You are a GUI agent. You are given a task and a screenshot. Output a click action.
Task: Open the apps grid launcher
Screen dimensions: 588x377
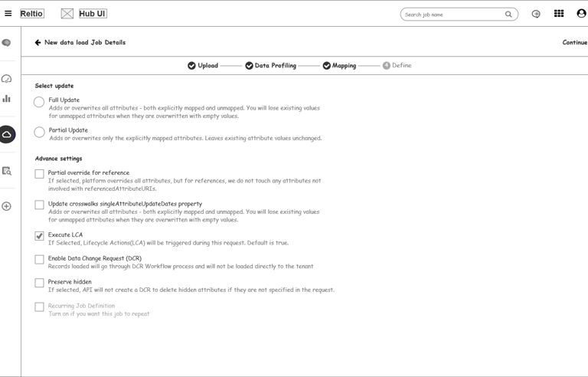point(559,14)
